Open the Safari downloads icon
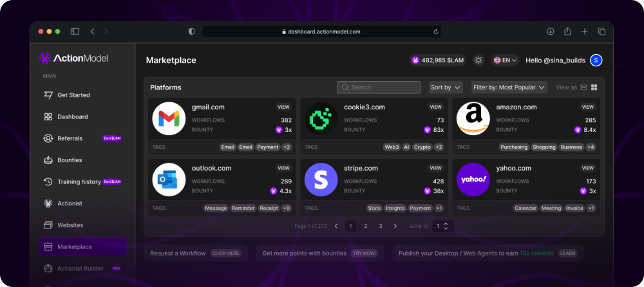The width and height of the screenshot is (644, 287). tap(551, 32)
